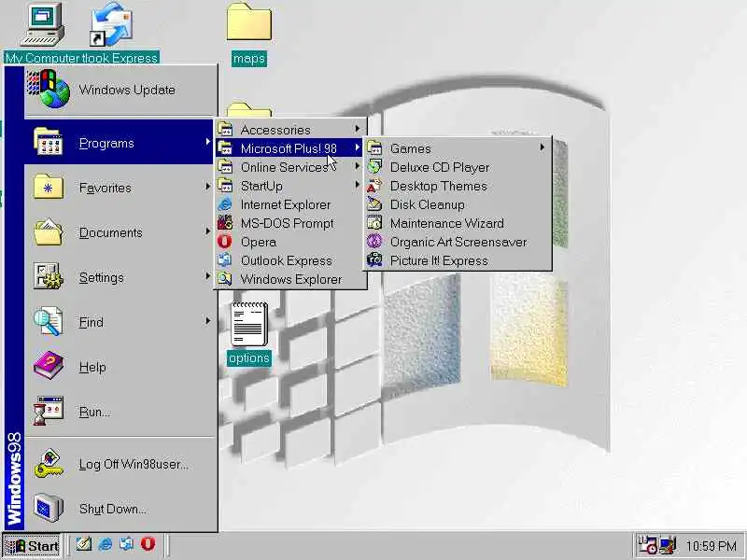Screen dimensions: 747x560
Task: Open Organic Art Screensaver
Action: pos(458,242)
